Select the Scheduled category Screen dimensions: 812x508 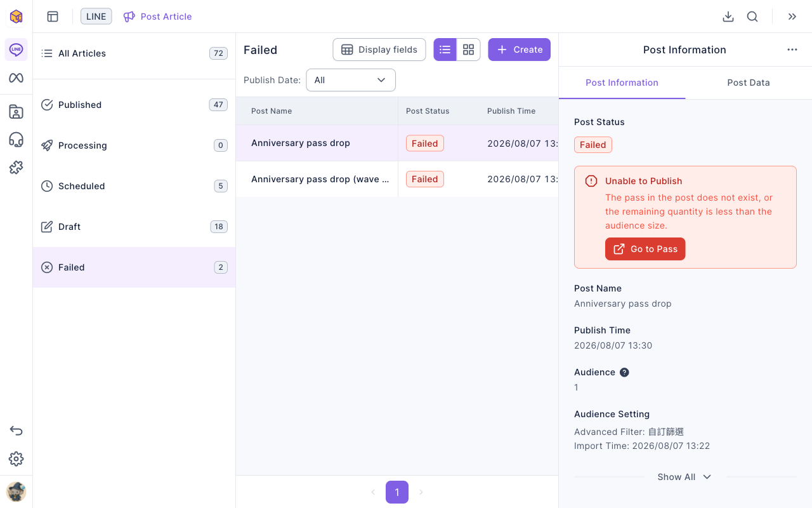134,186
